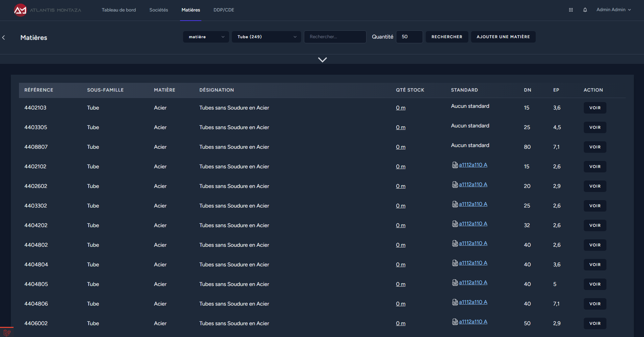Image resolution: width=644 pixels, height=337 pixels.
Task: Open the matière filter dropdown
Action: tap(206, 37)
